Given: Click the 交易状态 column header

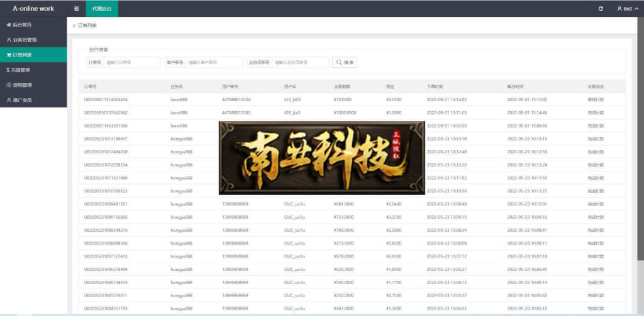Looking at the screenshot, I should (x=596, y=87).
